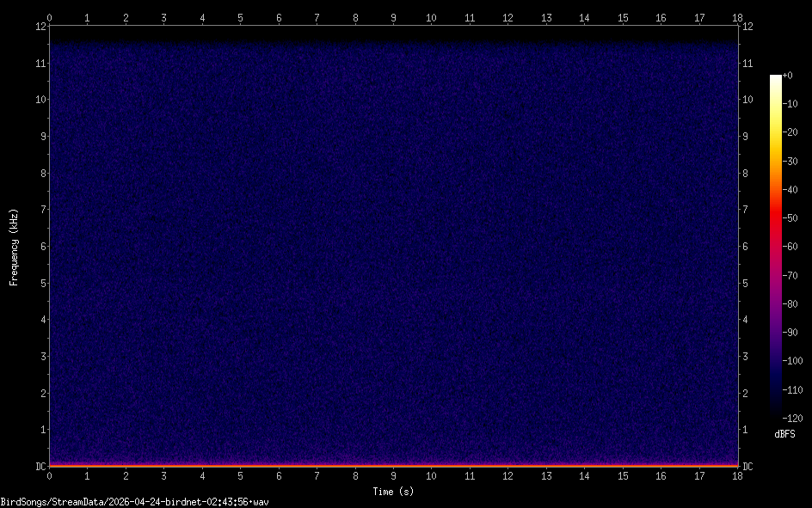The height and width of the screenshot is (508, 812).
Task: Click the 12 kHz label on the left axis
Action: click(39, 27)
